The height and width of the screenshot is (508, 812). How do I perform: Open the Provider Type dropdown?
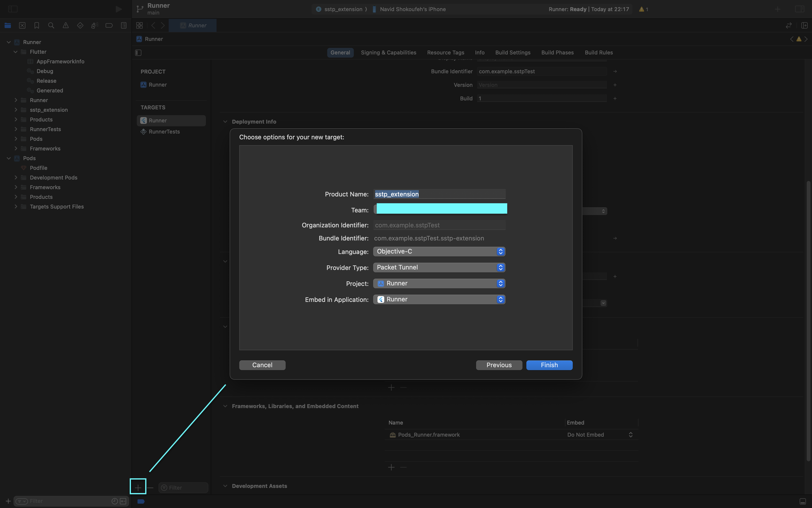[x=439, y=268]
